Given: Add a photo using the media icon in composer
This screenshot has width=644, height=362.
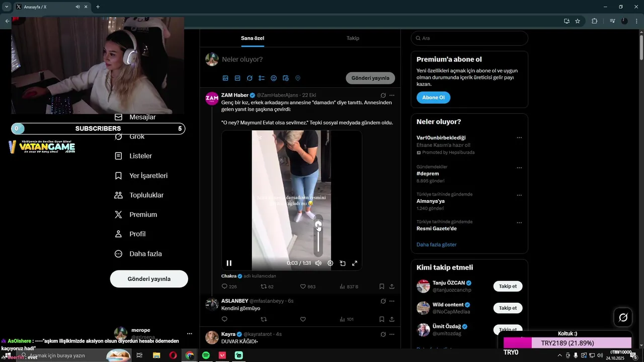Looking at the screenshot, I should tap(225, 78).
